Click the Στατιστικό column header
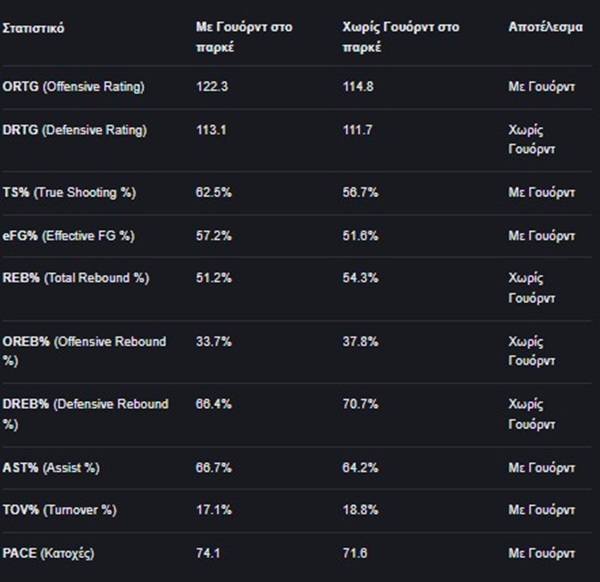Screen dimensions: 600x582 tap(33, 28)
